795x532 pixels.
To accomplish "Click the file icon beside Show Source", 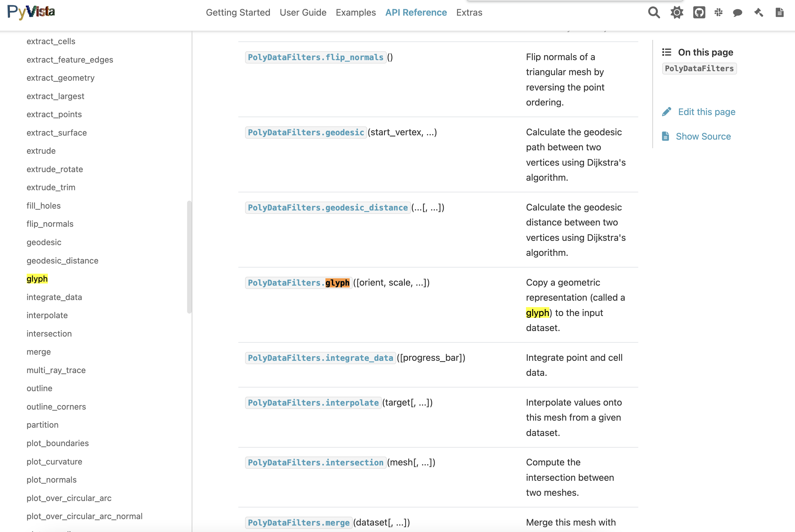I will point(666,137).
